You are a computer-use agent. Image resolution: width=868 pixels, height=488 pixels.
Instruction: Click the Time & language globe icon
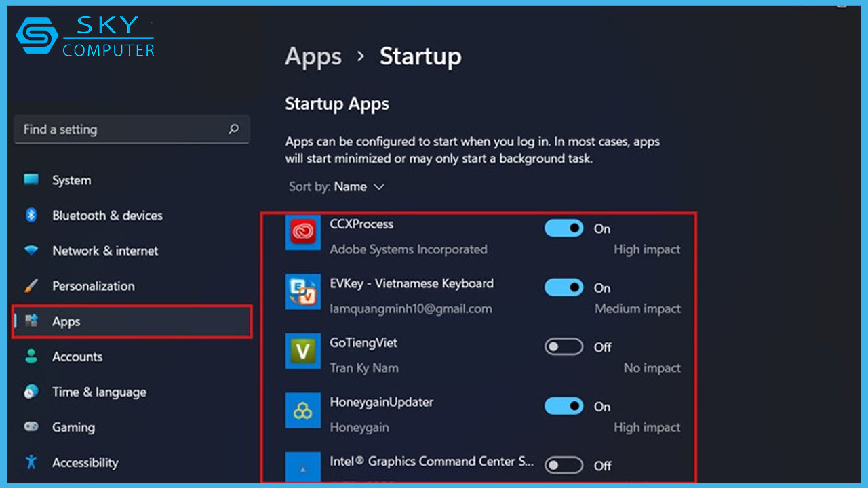[31, 391]
